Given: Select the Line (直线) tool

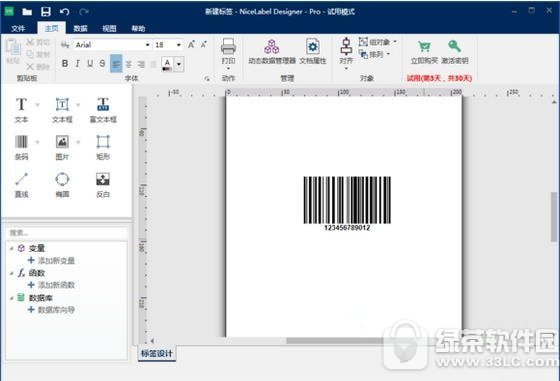Looking at the screenshot, I should [21, 185].
